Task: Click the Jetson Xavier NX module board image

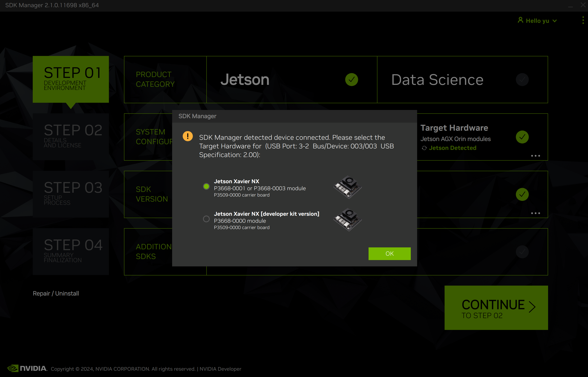Action: tap(347, 187)
